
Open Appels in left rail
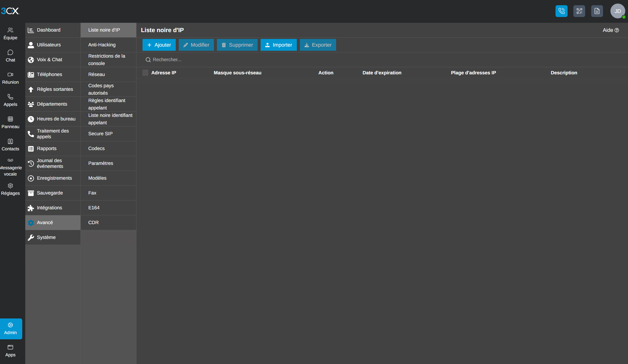[x=10, y=100]
